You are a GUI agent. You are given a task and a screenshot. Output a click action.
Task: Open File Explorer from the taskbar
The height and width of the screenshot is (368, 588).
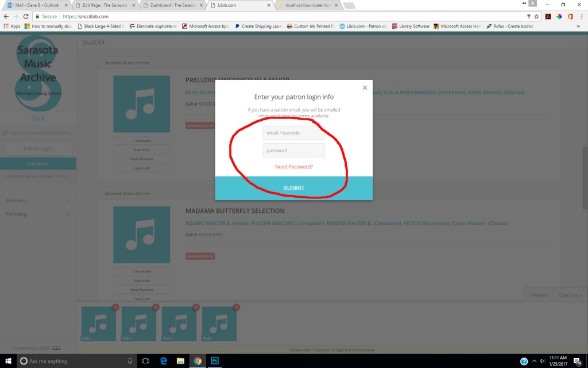(x=180, y=361)
